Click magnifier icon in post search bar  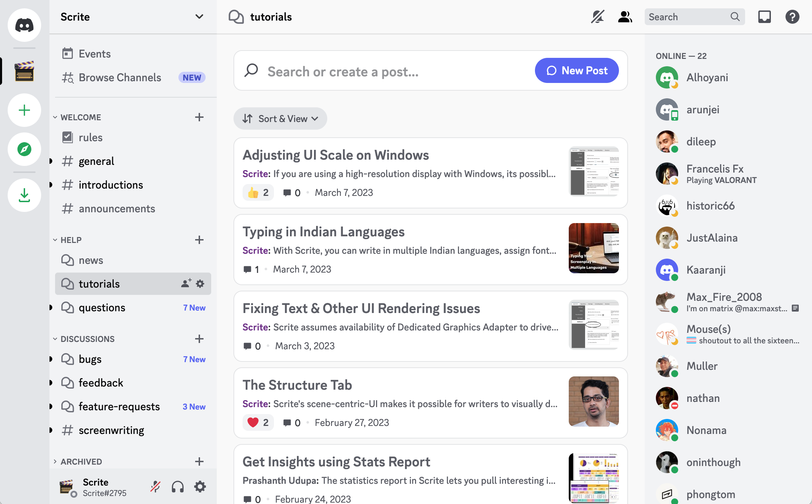pyautogui.click(x=251, y=70)
